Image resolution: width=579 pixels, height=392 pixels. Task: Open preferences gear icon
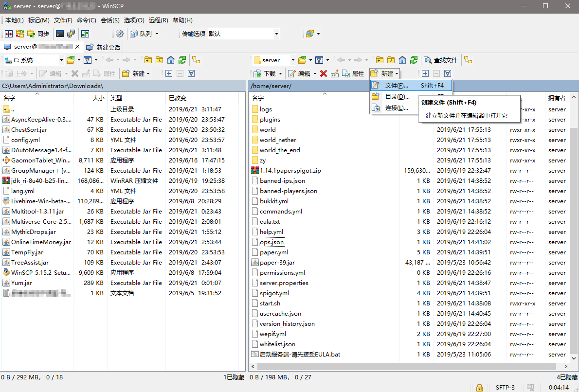[120, 34]
